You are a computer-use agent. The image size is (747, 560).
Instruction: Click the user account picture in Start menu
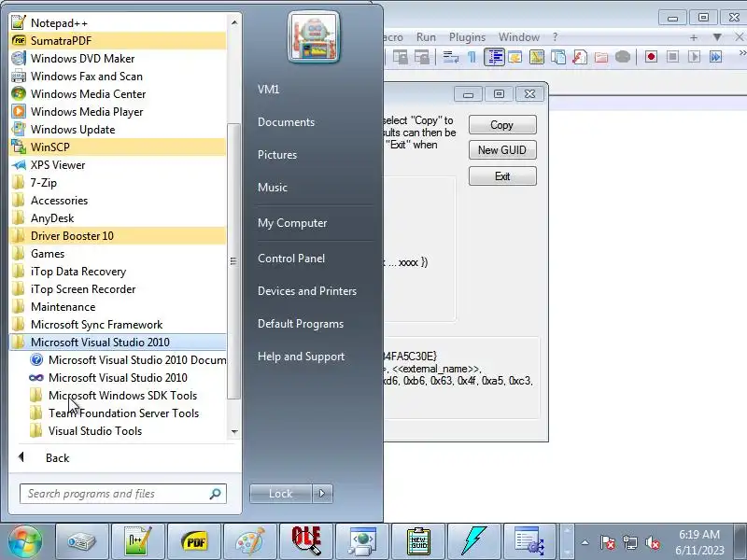point(314,38)
